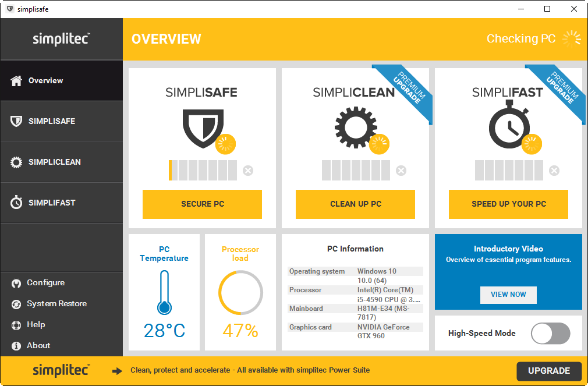The height and width of the screenshot is (386, 588).
Task: Click the System Restore icon
Action: pos(16,304)
